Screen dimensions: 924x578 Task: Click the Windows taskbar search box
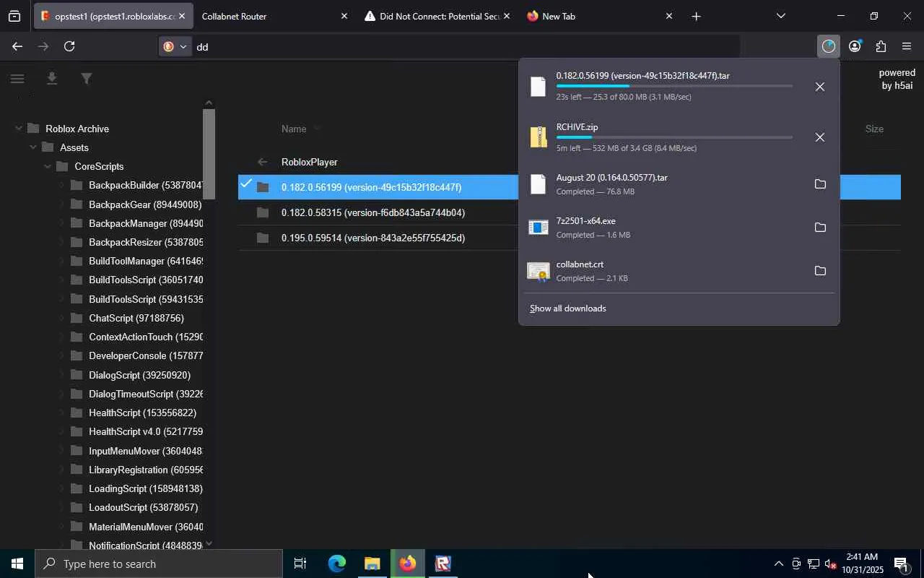tap(159, 564)
